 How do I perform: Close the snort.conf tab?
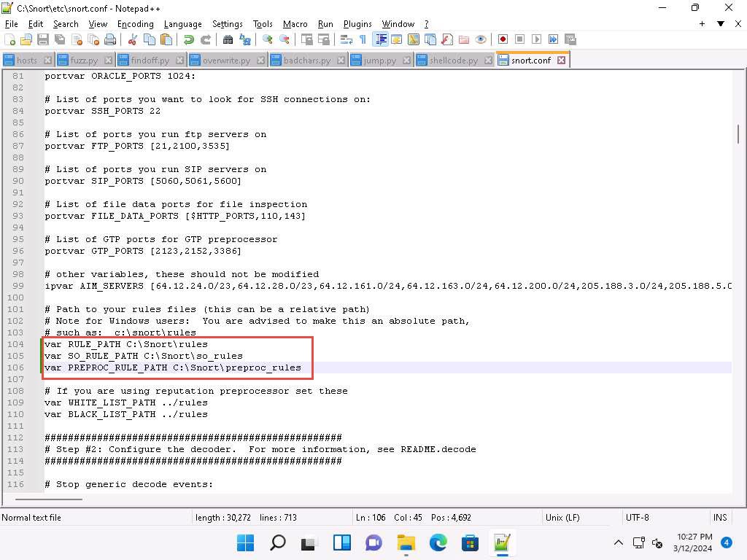561,60
